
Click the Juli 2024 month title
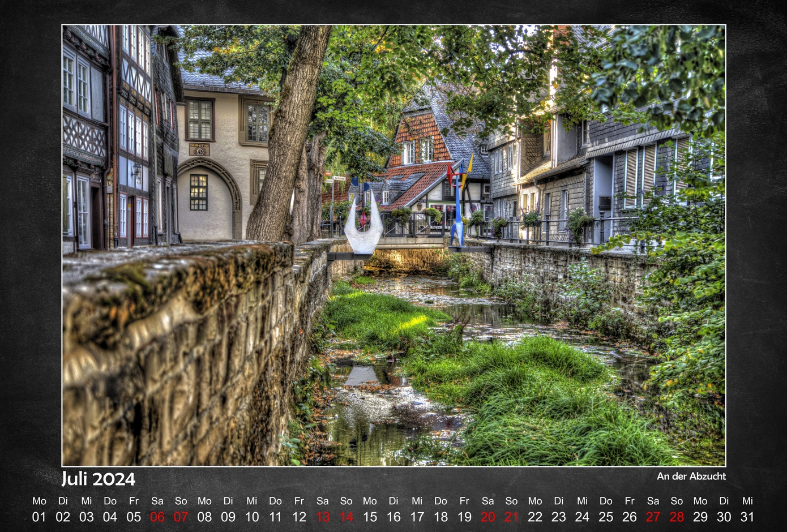click(x=99, y=479)
